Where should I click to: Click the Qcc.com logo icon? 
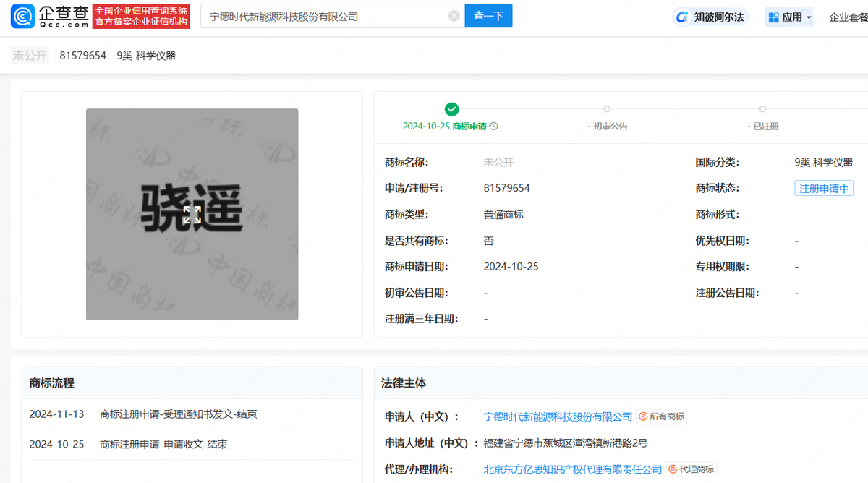tap(22, 16)
